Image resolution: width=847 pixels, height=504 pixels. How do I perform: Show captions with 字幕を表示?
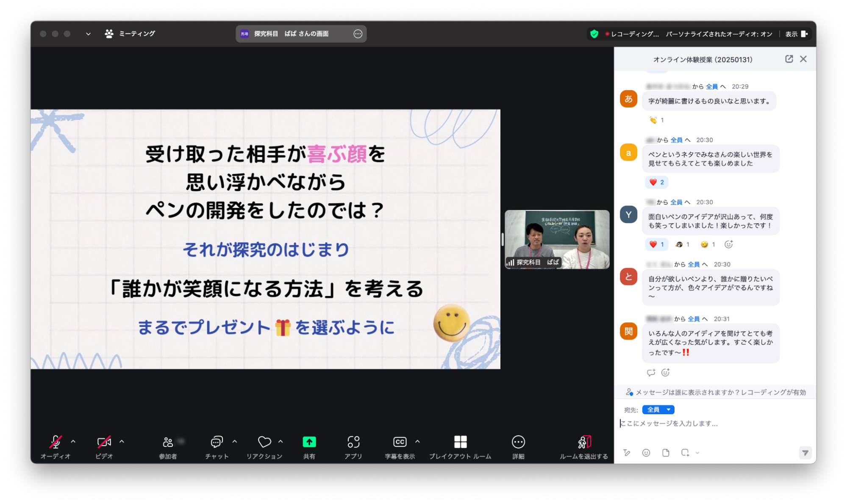[x=400, y=446]
